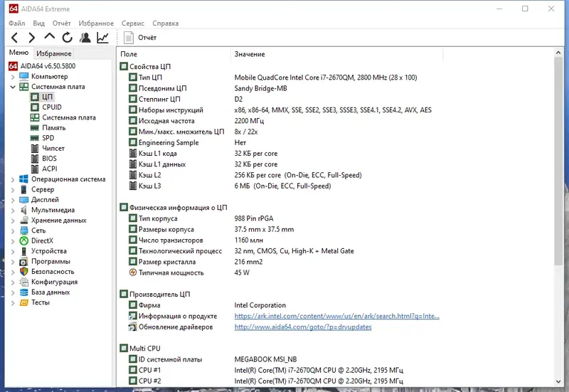The width and height of the screenshot is (569, 392).
Task: Click the Отчёт report toolbar button
Action: click(140, 38)
